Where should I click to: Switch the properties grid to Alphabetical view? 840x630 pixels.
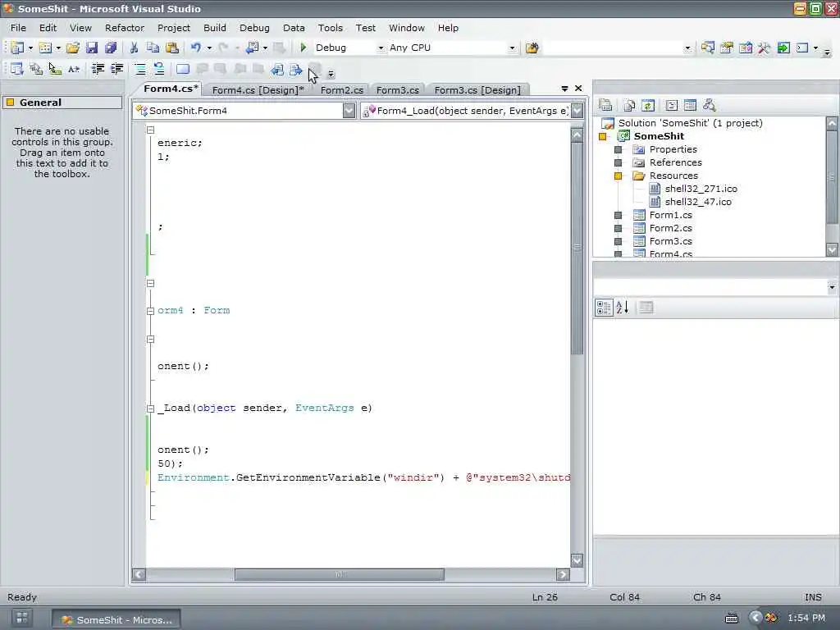pyautogui.click(x=623, y=308)
